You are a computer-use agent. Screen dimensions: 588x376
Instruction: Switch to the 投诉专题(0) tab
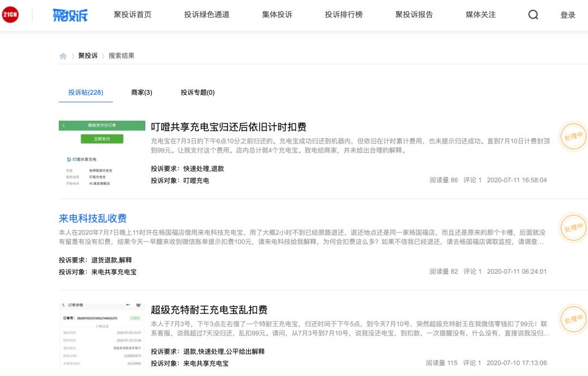click(x=198, y=93)
